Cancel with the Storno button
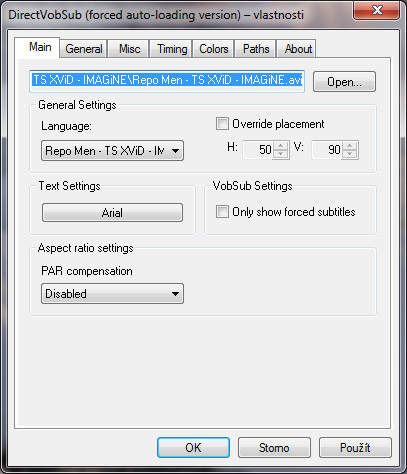 click(274, 447)
